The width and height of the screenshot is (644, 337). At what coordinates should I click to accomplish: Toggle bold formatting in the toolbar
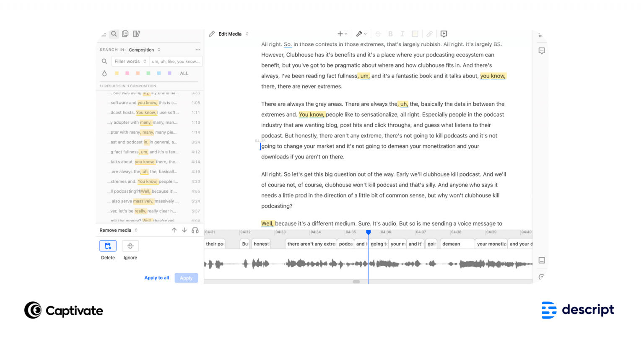coord(390,34)
